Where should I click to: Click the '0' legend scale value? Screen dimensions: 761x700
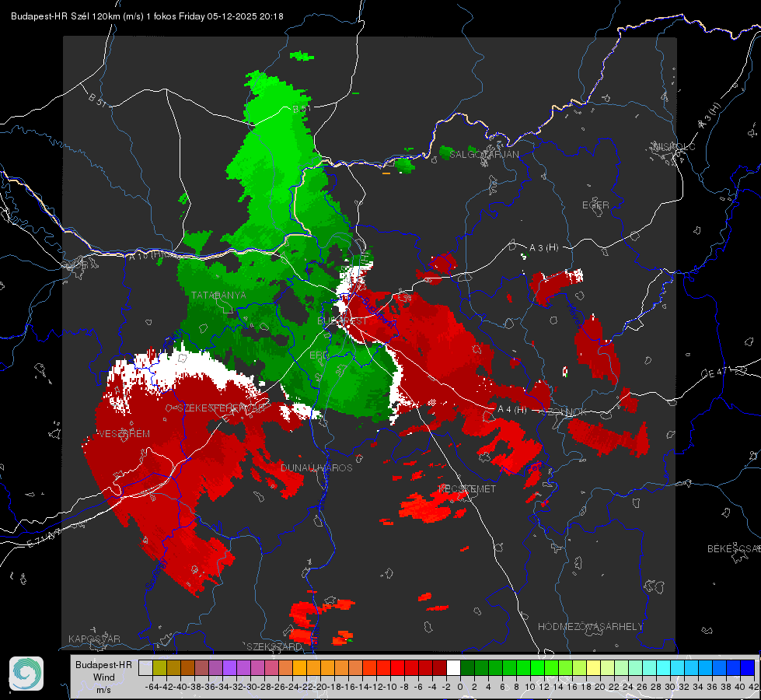click(460, 687)
